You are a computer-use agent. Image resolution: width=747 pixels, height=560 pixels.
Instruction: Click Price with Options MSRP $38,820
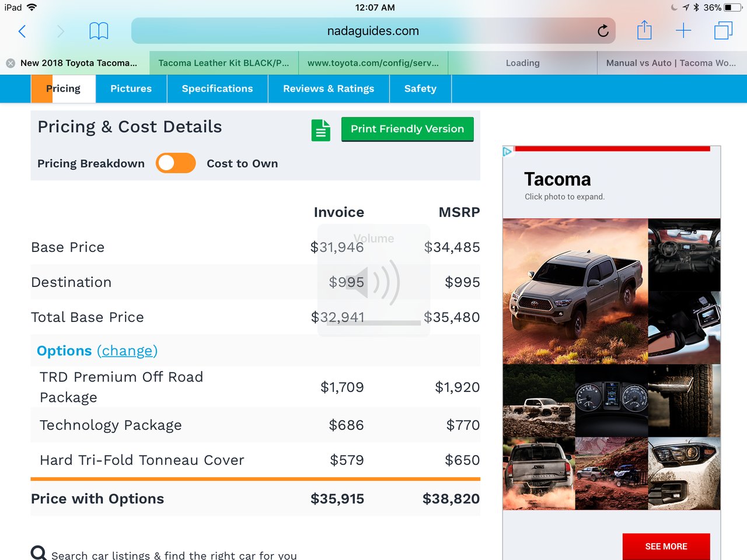tap(451, 499)
